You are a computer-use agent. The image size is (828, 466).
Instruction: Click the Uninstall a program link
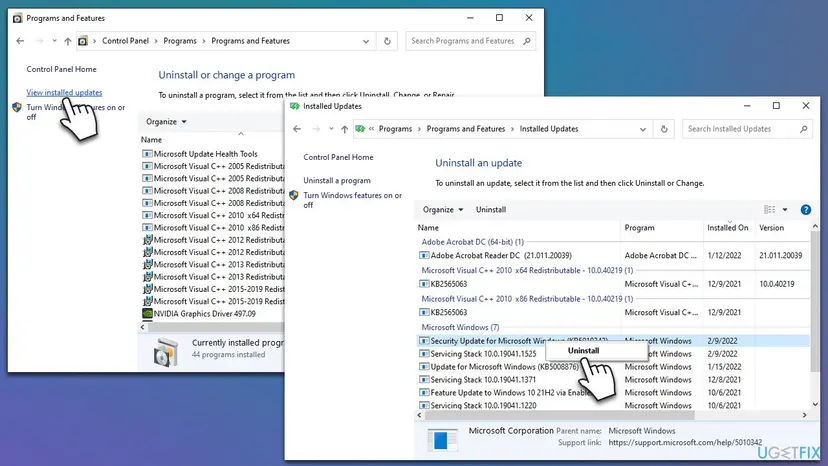[x=337, y=181]
